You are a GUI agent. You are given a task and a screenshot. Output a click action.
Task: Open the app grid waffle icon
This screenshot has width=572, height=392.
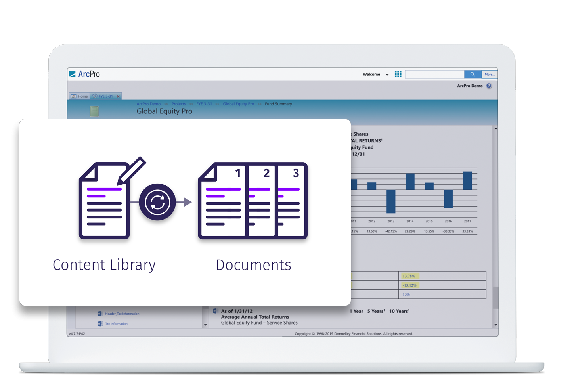tap(398, 74)
